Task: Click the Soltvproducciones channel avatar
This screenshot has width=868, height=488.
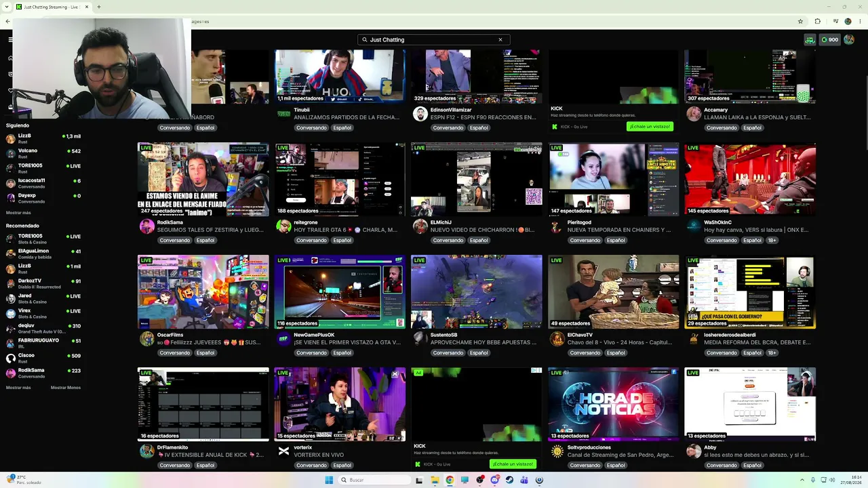Action: 557,451
